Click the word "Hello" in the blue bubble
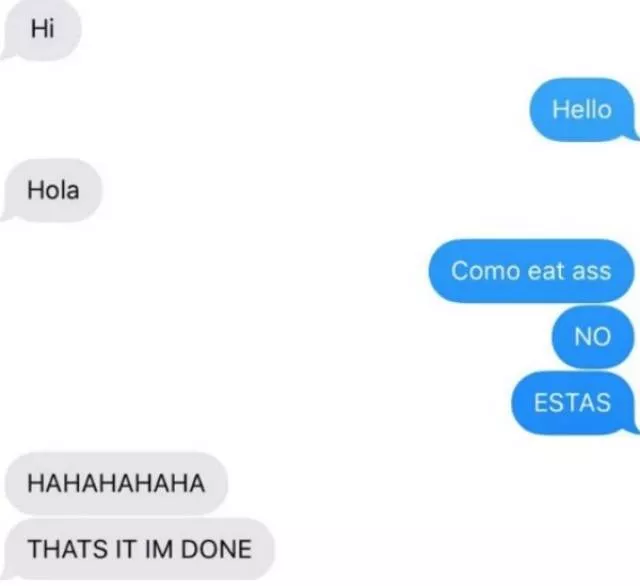This screenshot has height=586, width=640. click(582, 109)
